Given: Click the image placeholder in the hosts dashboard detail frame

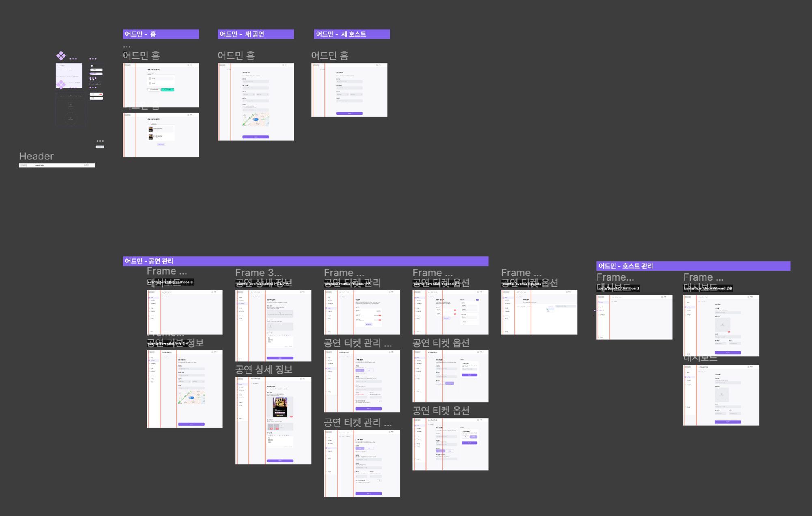Looking at the screenshot, I should pos(722,325).
